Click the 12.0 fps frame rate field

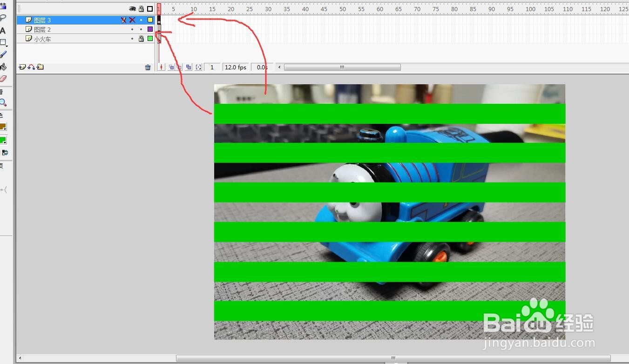(236, 67)
